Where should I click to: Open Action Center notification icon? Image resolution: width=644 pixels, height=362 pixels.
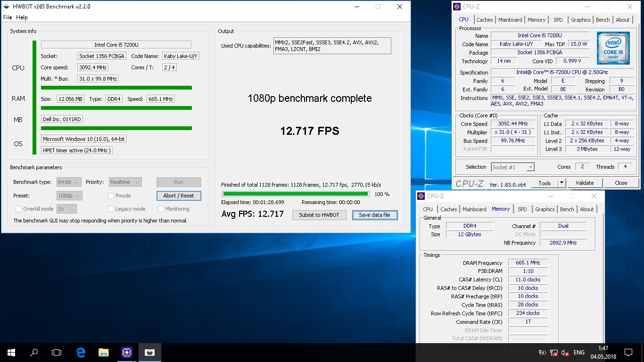coord(628,352)
